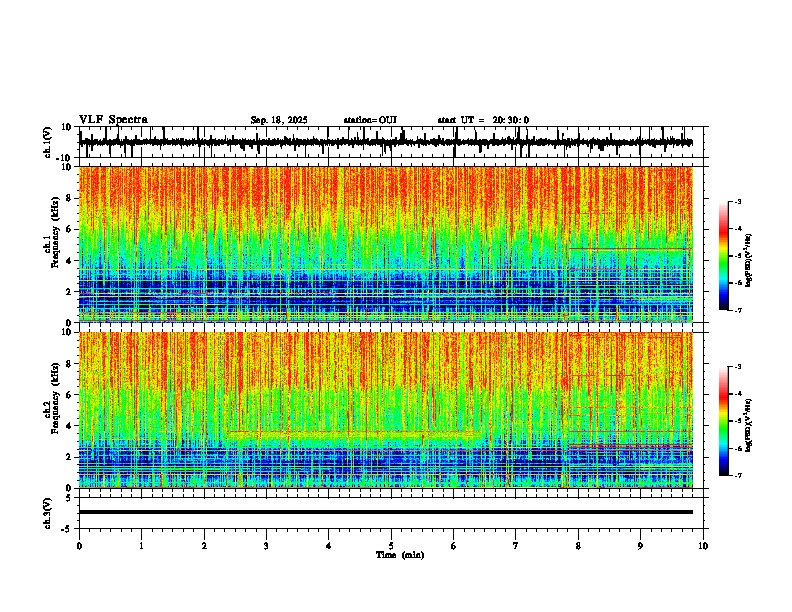
Task: Click time axis tick label "5"
Action: click(x=391, y=546)
